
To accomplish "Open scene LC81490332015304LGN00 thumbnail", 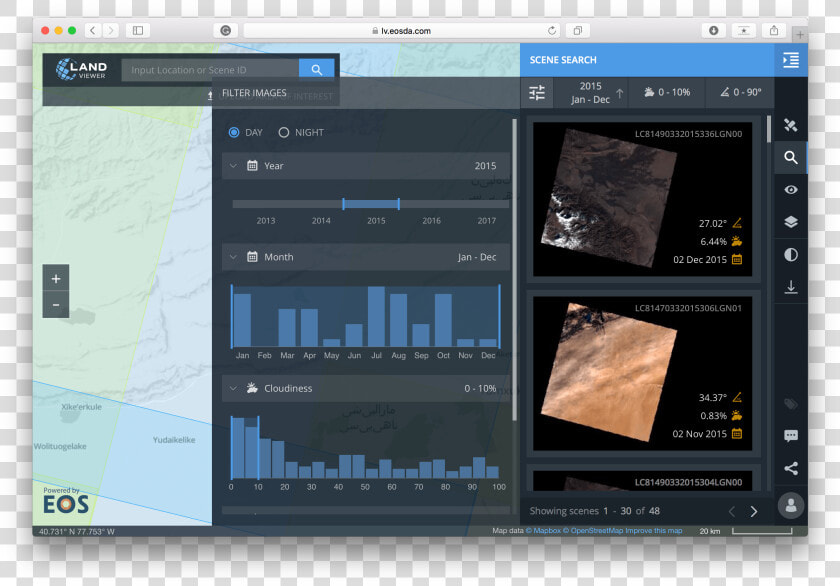I will [x=642, y=480].
